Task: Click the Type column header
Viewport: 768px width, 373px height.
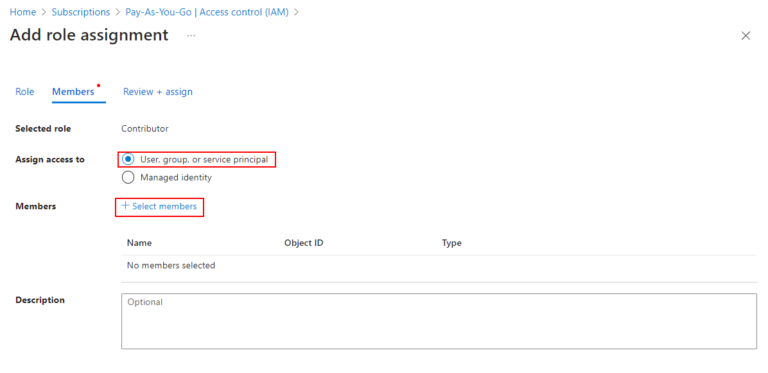Action: (452, 243)
